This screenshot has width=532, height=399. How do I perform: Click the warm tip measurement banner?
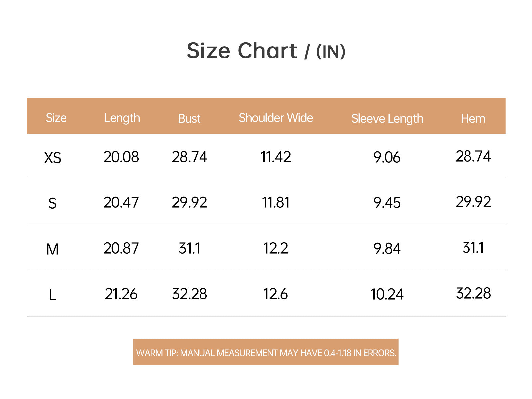coord(266,352)
